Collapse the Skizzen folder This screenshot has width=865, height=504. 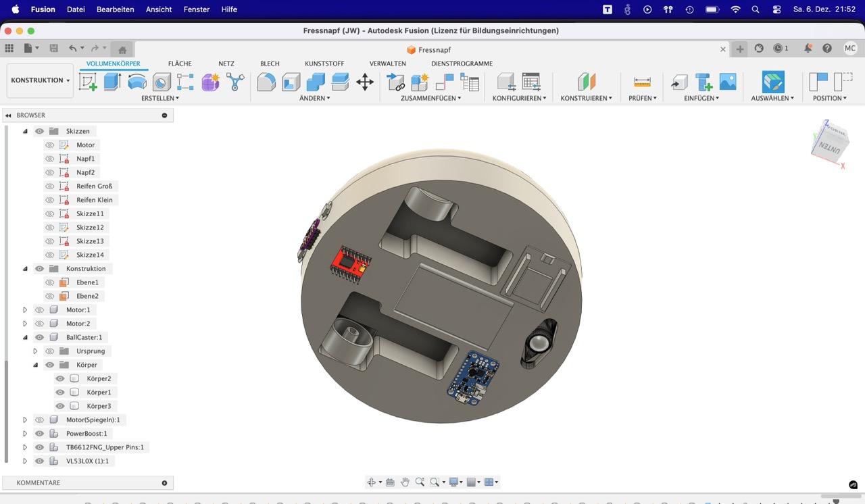[x=25, y=131]
